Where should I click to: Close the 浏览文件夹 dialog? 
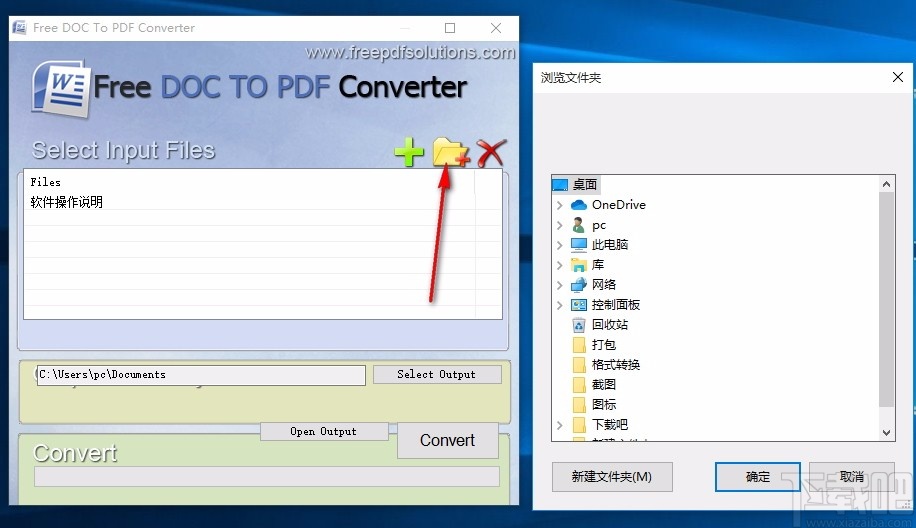point(898,77)
